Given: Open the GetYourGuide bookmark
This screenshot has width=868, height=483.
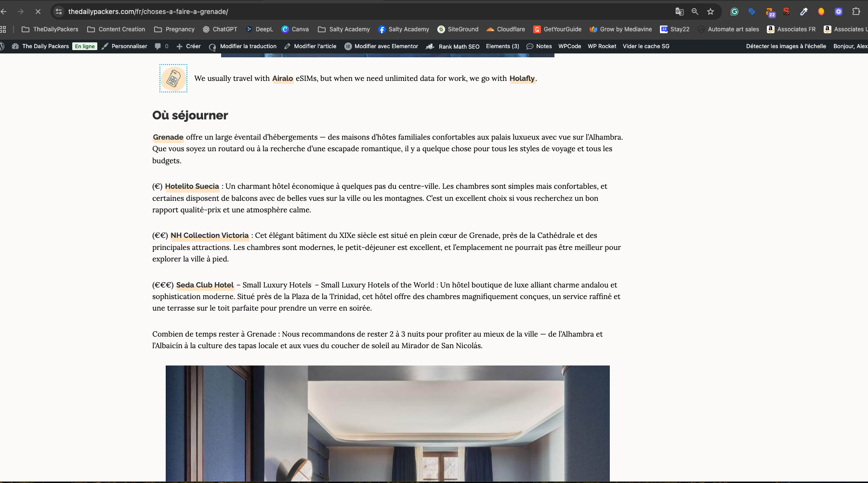Looking at the screenshot, I should click(557, 29).
